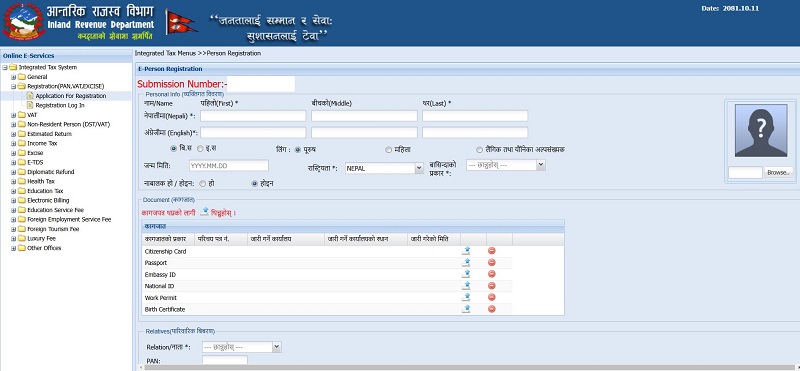Upload document for Embassy ID row
This screenshot has height=371, width=800.
(x=466, y=274)
